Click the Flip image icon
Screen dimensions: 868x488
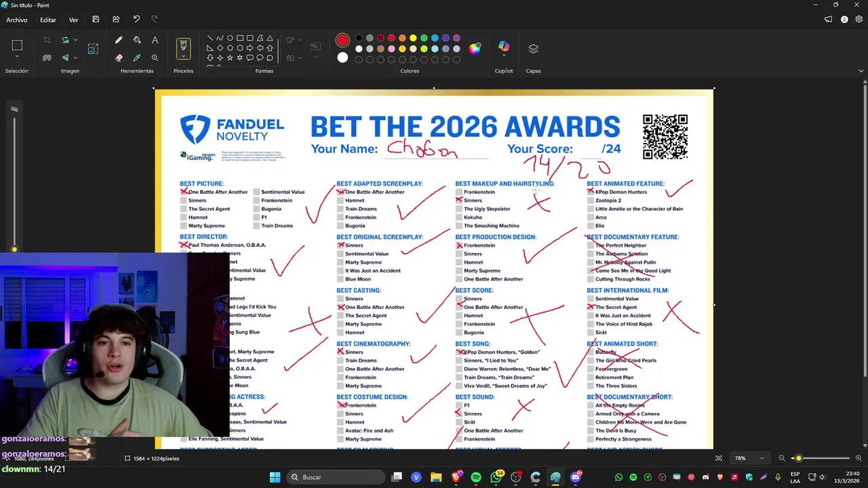65,58
